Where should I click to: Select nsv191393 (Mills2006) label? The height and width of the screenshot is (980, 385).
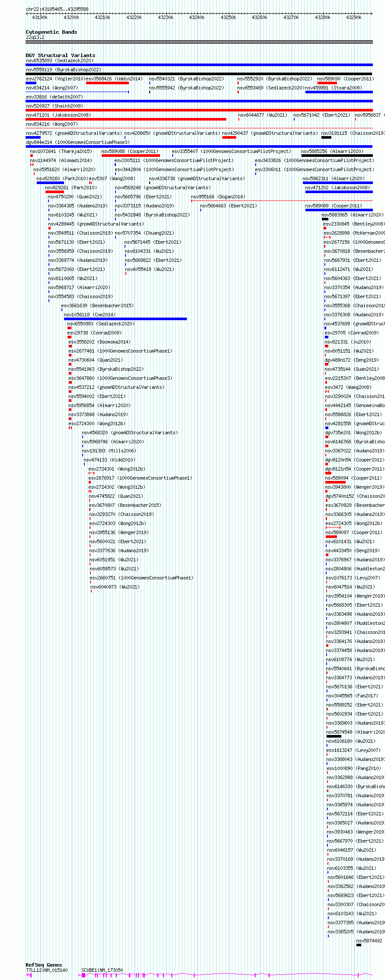pos(109,451)
